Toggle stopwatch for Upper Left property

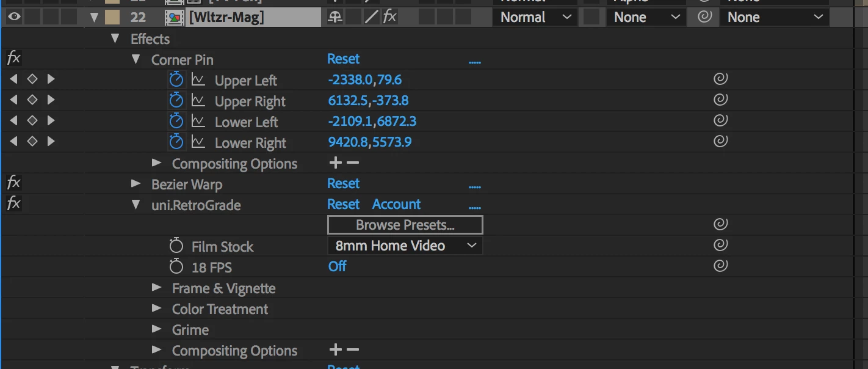[x=176, y=79]
